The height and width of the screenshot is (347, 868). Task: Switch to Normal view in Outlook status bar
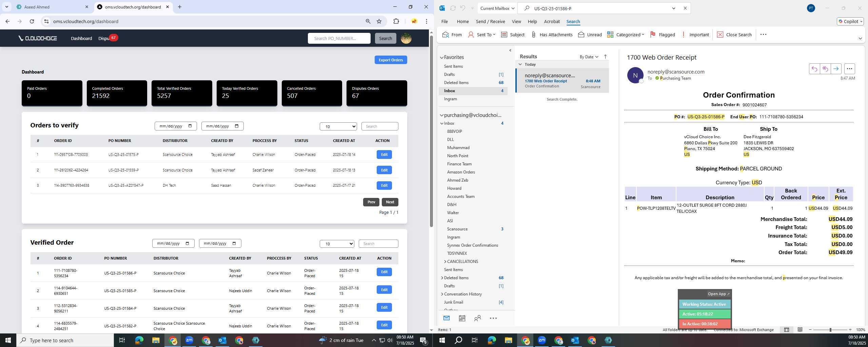pyautogui.click(x=787, y=330)
